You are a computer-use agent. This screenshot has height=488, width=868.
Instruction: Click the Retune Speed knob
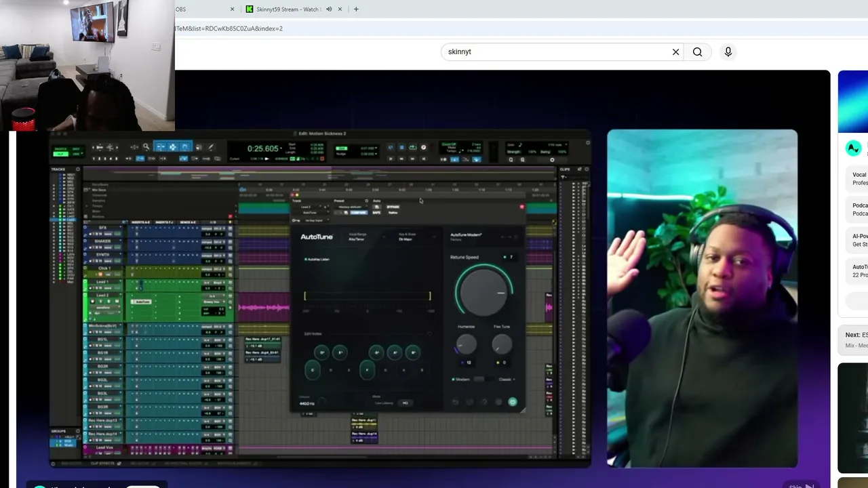[484, 292]
